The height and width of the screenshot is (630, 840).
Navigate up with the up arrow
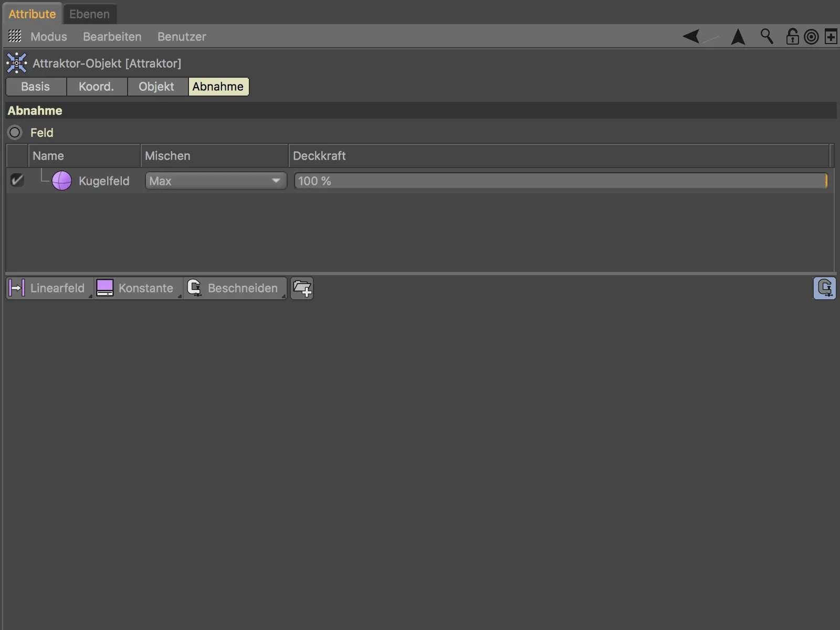click(x=738, y=37)
